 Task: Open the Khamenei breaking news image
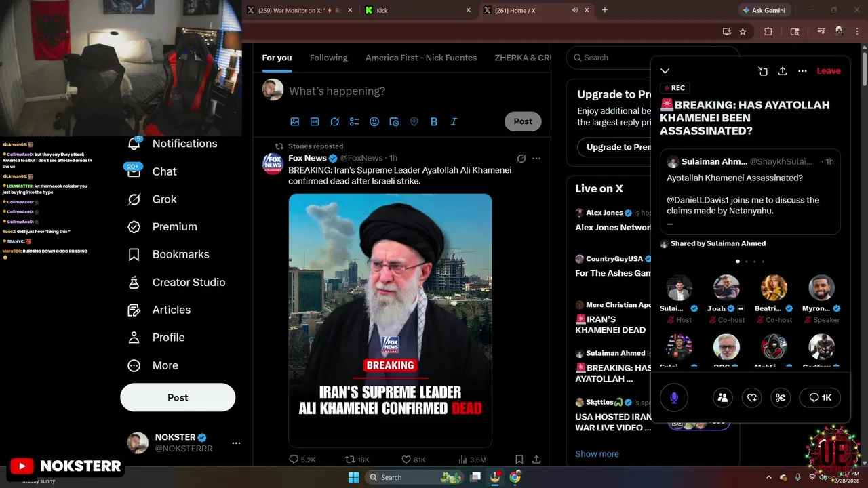tap(390, 320)
